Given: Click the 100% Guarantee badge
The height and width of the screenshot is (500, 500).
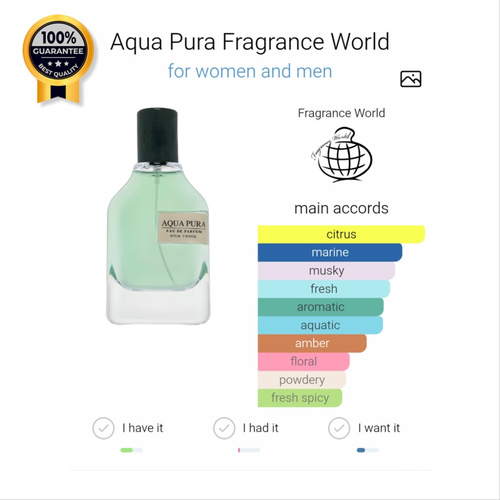Looking at the screenshot, I should click(58, 59).
